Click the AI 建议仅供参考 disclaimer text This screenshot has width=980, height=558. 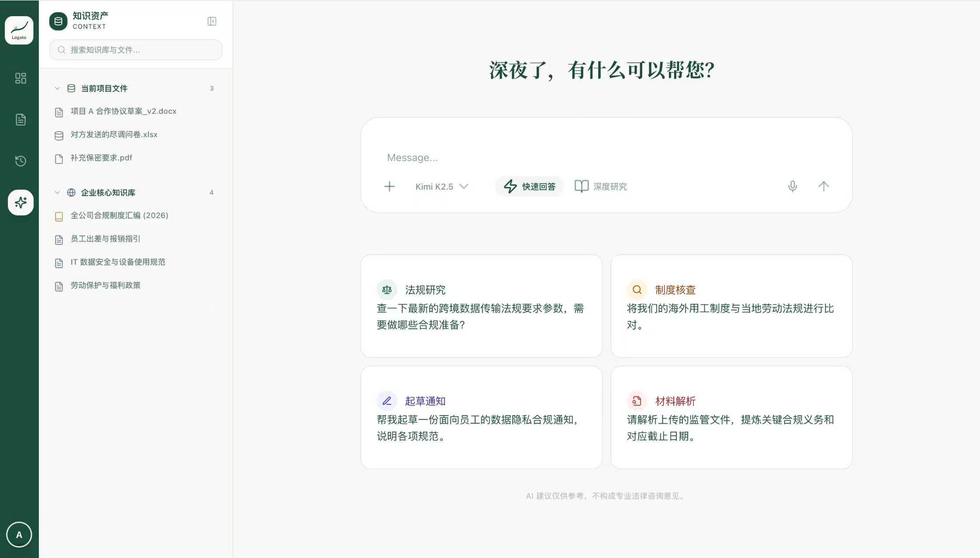[606, 496]
